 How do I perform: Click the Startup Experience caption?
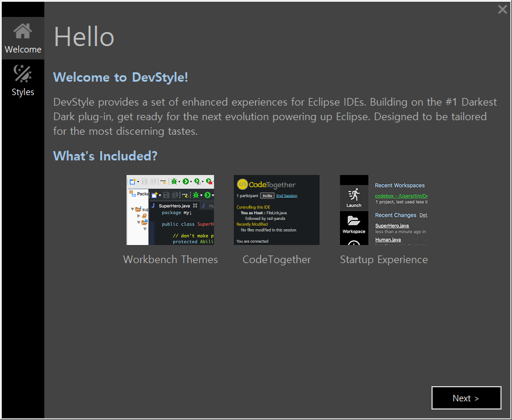384,260
